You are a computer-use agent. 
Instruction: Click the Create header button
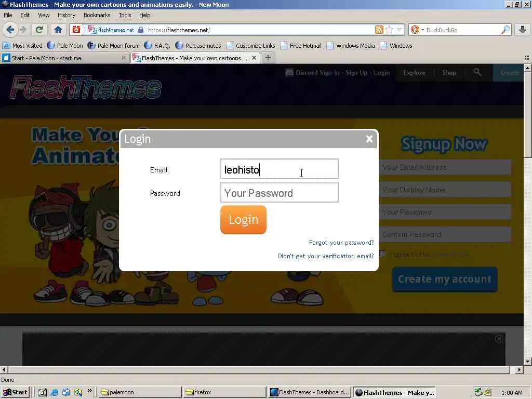510,73
